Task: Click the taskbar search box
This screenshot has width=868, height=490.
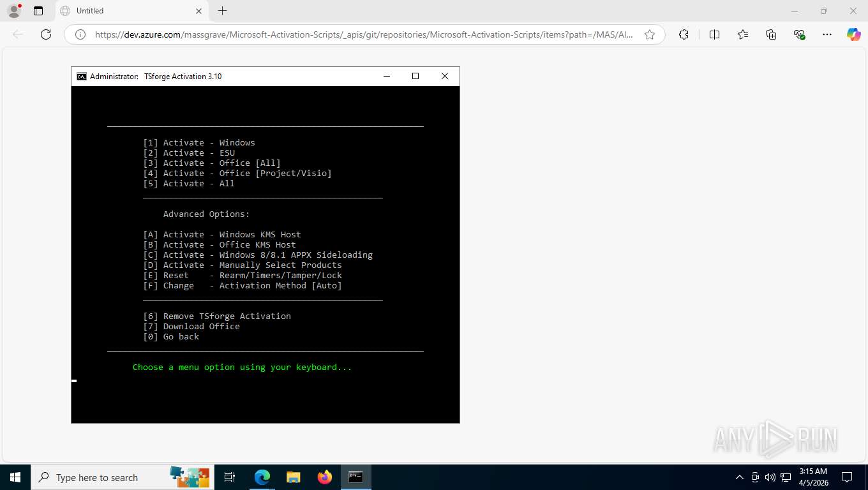Action: click(123, 477)
